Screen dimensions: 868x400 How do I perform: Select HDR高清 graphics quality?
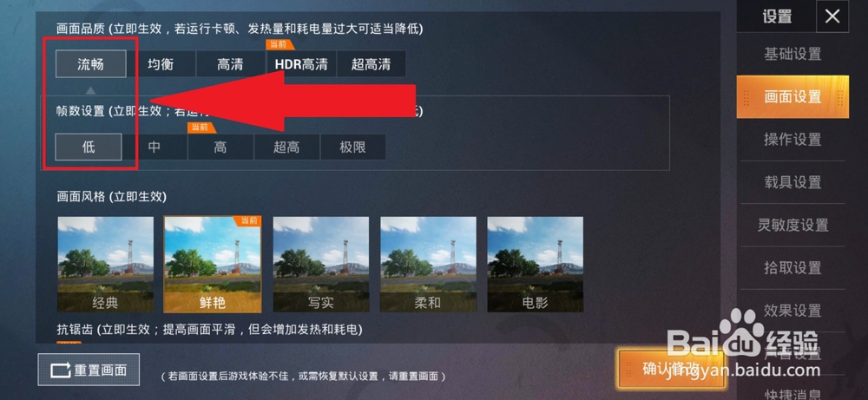pos(301,64)
